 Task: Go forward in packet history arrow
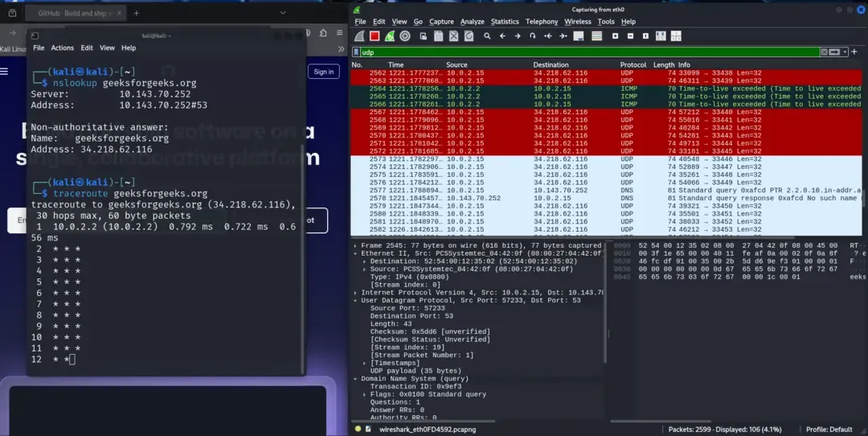[x=517, y=36]
